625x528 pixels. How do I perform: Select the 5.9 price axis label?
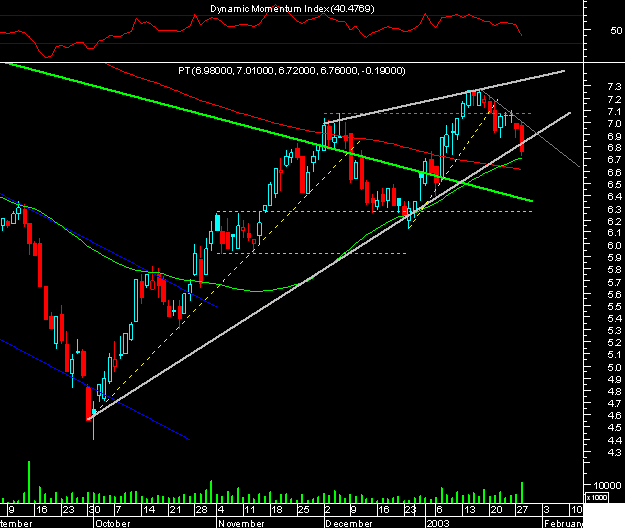point(614,257)
